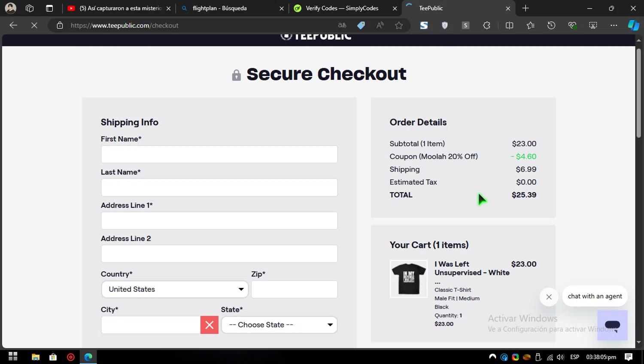This screenshot has width=644, height=364.
Task: Open the shopping coupon tag icon in address bar
Action: pos(361,25)
